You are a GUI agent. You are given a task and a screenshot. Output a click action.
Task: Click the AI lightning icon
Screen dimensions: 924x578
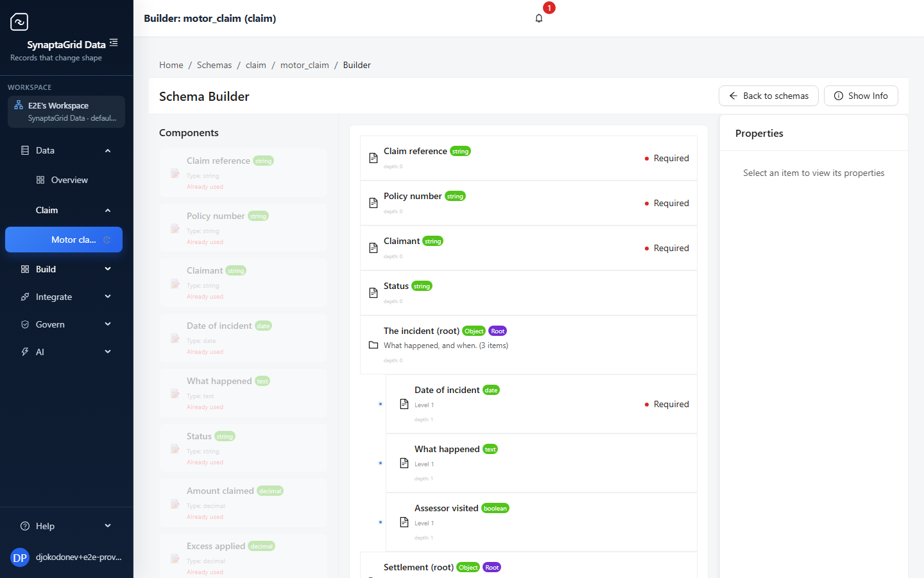coord(25,352)
